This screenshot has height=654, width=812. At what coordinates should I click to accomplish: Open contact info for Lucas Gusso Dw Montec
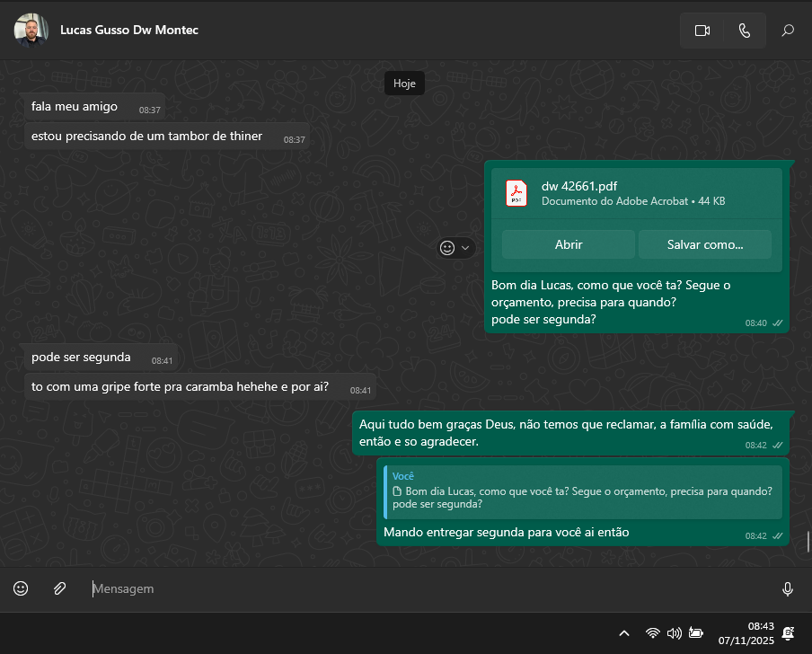(x=129, y=30)
